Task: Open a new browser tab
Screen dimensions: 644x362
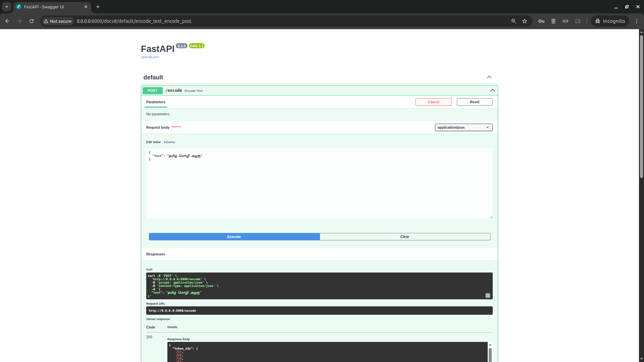Action: 98,7
